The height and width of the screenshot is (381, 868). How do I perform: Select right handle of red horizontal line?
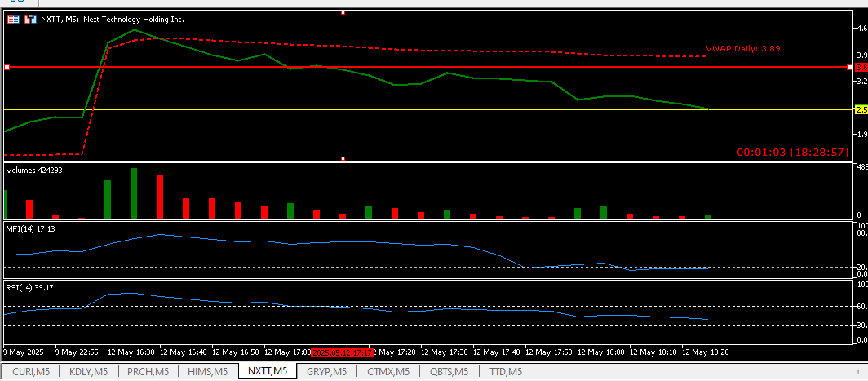pos(850,67)
